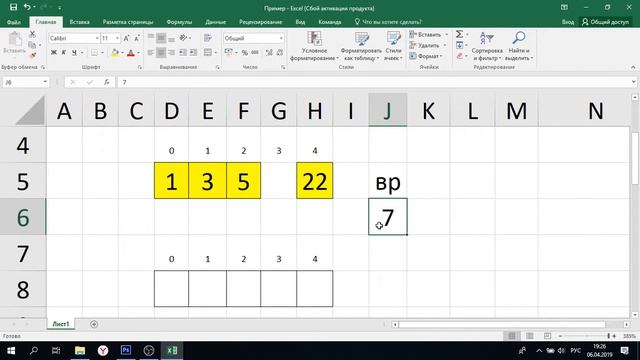The image size is (640, 360).
Task: Toggle align left
Action: [x=151, y=52]
